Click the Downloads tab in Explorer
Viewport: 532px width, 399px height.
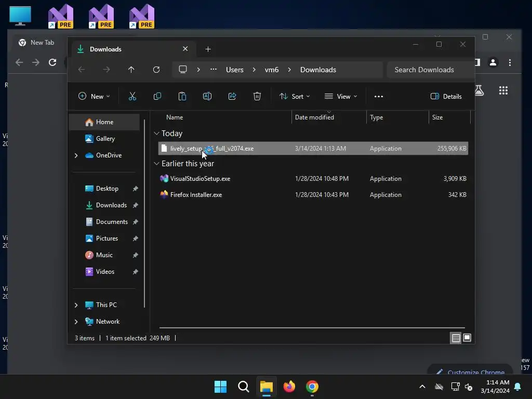click(132, 49)
